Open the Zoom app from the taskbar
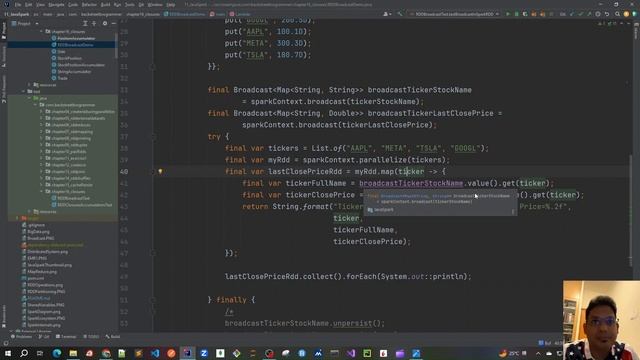640x360 pixels. pos(204,353)
